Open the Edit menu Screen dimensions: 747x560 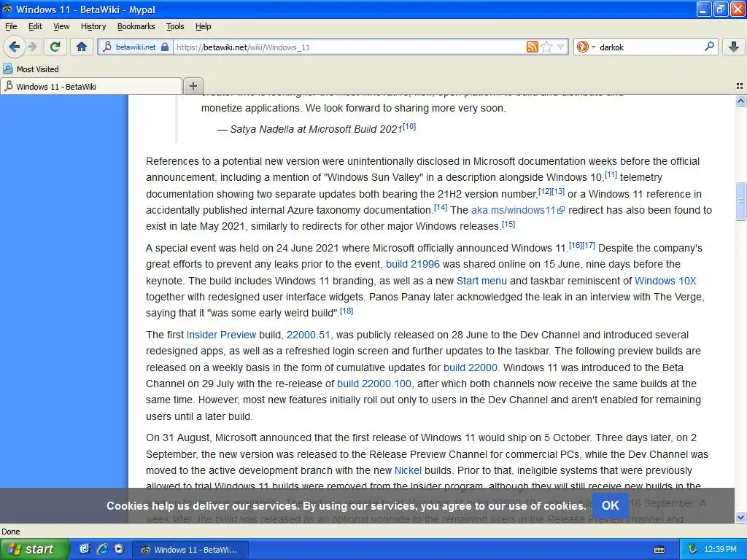(35, 26)
